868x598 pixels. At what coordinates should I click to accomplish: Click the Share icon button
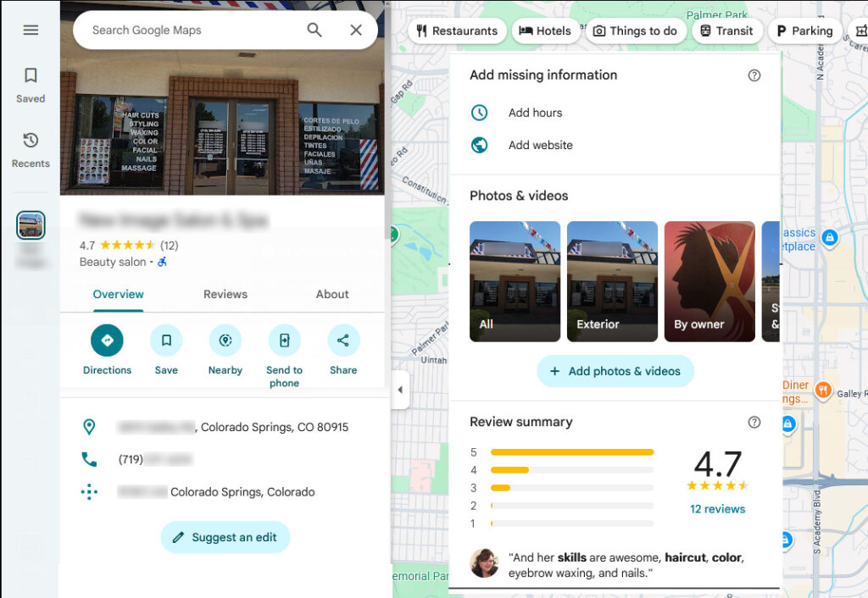(x=343, y=341)
